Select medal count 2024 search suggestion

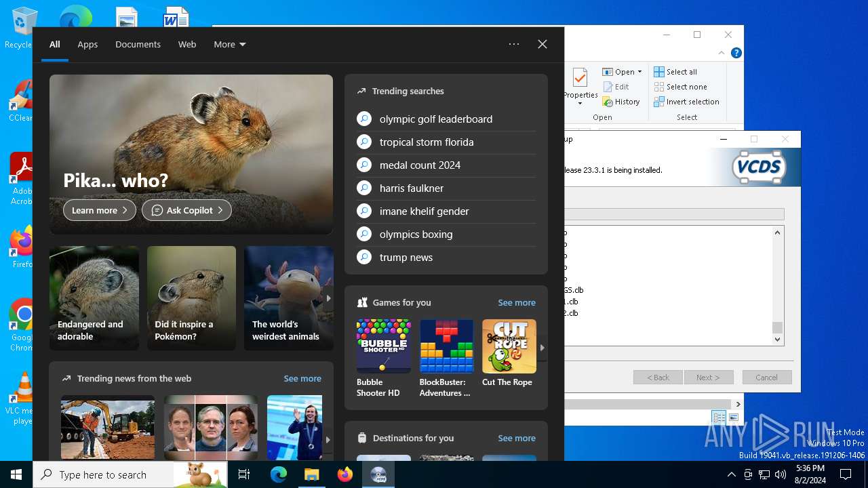point(446,165)
